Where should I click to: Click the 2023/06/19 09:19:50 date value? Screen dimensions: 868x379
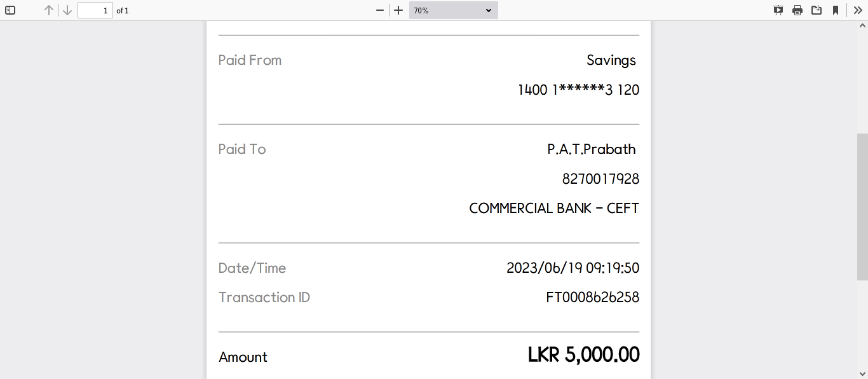[573, 268]
